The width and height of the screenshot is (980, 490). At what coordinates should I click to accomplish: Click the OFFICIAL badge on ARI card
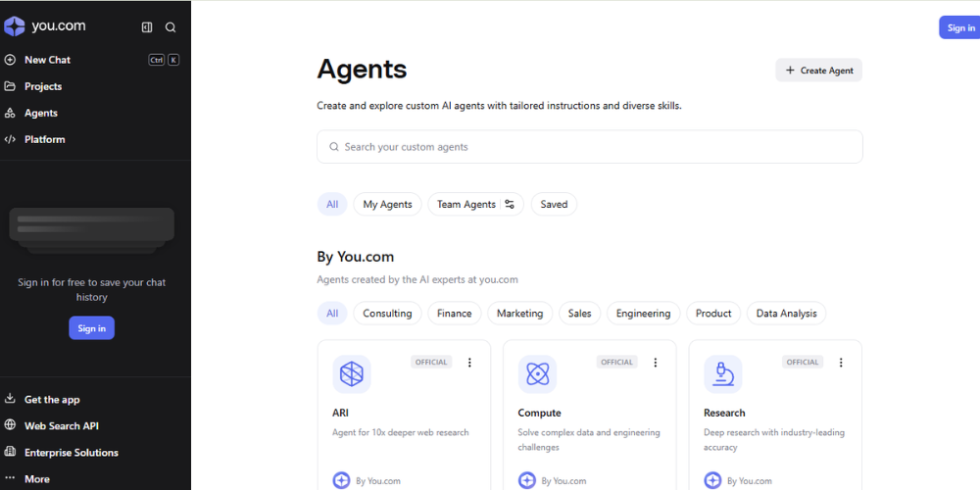431,362
